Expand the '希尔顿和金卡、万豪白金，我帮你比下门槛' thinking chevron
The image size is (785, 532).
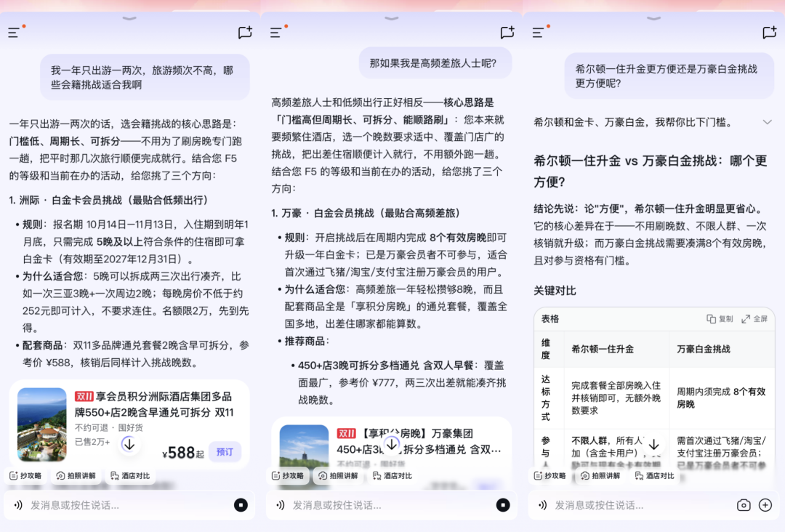pos(767,122)
